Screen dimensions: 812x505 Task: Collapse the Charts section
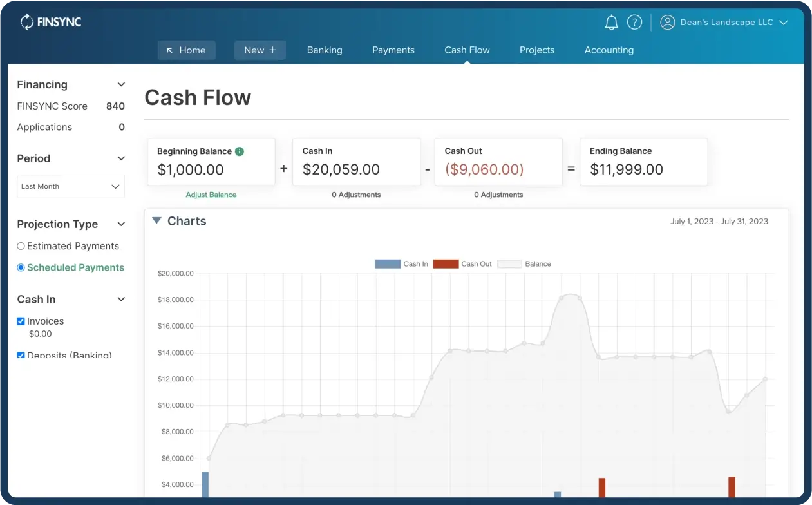156,220
